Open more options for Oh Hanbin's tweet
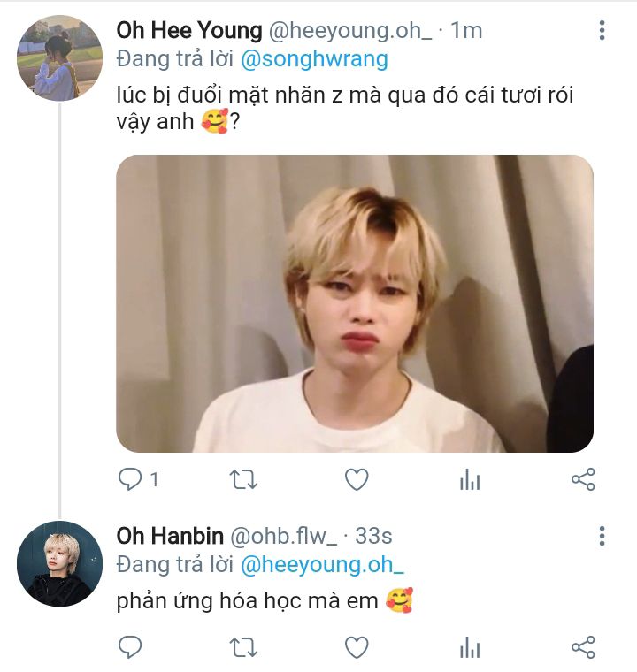 click(x=602, y=537)
